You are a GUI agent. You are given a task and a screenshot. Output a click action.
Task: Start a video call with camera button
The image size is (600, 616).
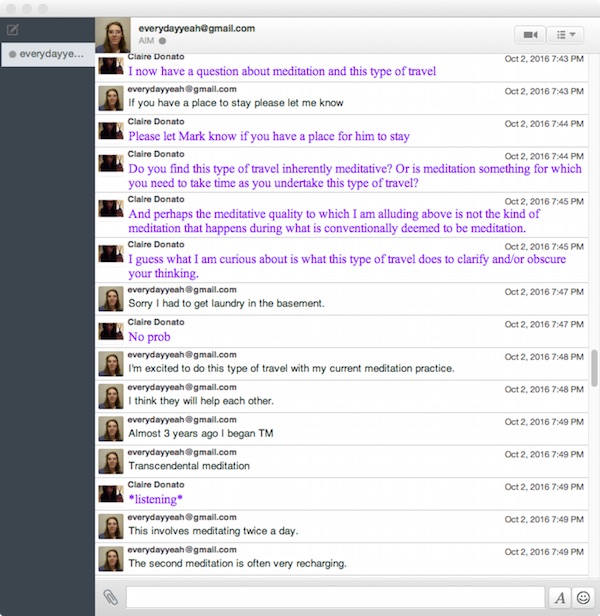tap(530, 35)
